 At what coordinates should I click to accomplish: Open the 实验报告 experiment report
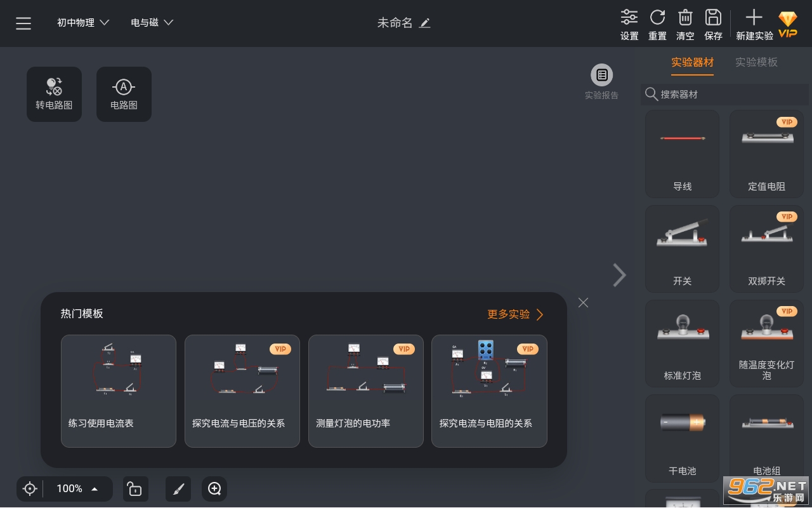click(601, 83)
